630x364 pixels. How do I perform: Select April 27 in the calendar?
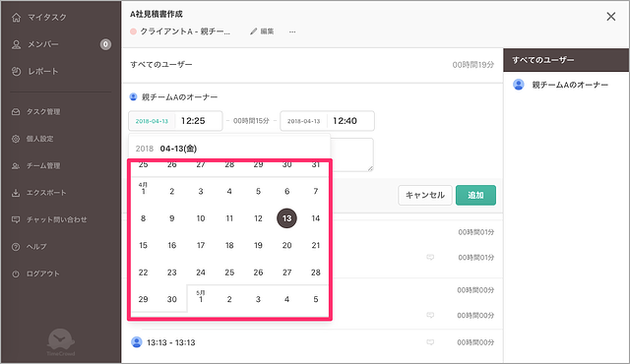point(286,273)
